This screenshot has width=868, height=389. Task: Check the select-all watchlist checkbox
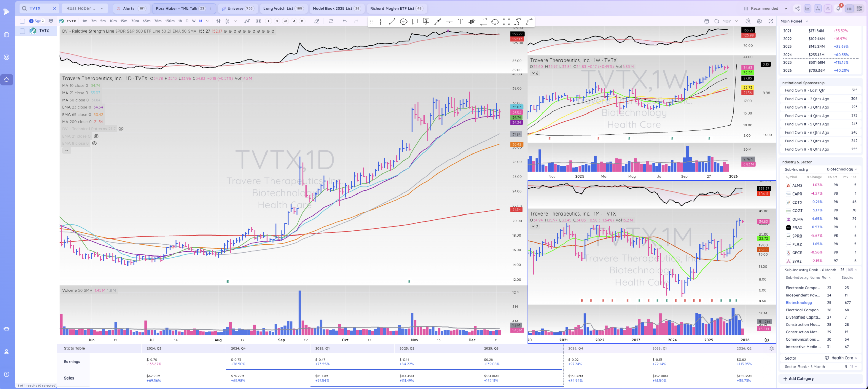click(22, 21)
